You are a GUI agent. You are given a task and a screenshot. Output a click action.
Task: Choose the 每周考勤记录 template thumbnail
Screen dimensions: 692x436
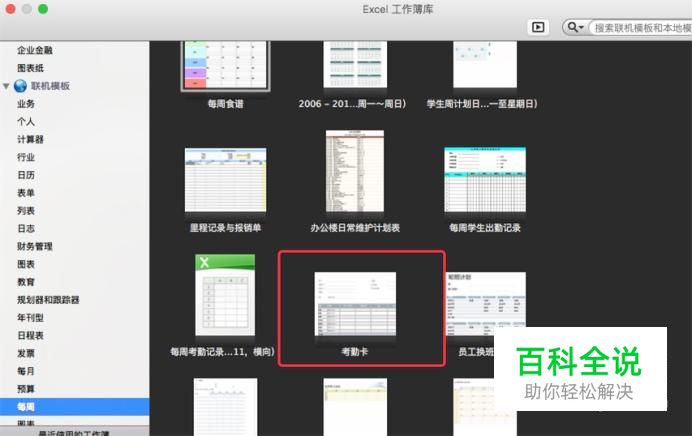click(225, 295)
